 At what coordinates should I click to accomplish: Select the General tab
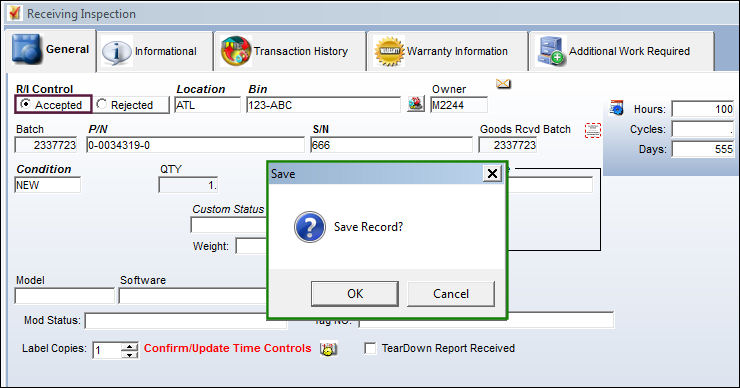click(50, 50)
